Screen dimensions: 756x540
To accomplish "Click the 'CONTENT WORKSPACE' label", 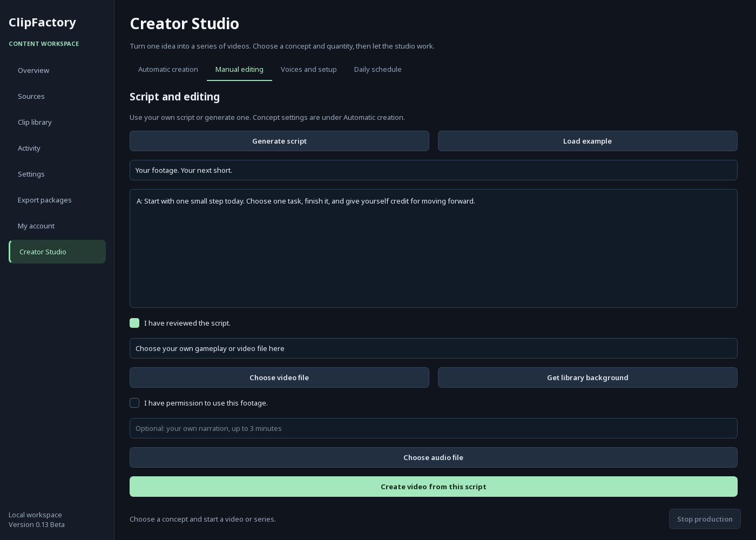I will tap(44, 44).
